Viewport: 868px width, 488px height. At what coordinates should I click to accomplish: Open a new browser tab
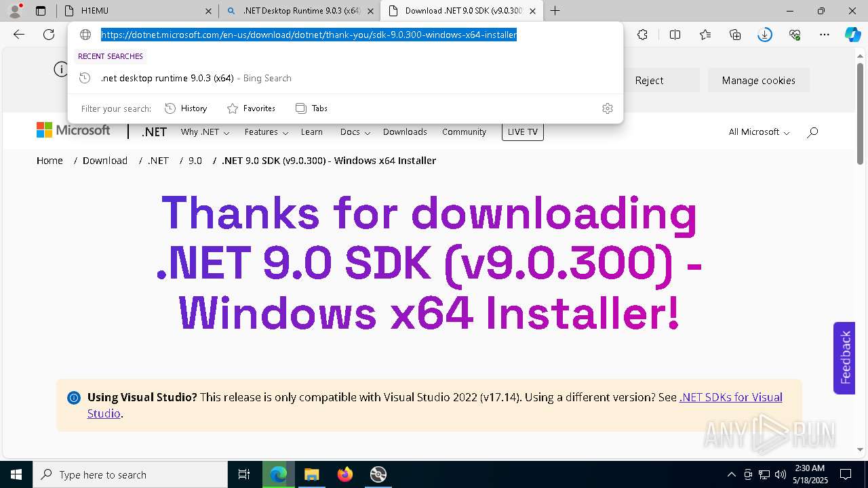(555, 10)
